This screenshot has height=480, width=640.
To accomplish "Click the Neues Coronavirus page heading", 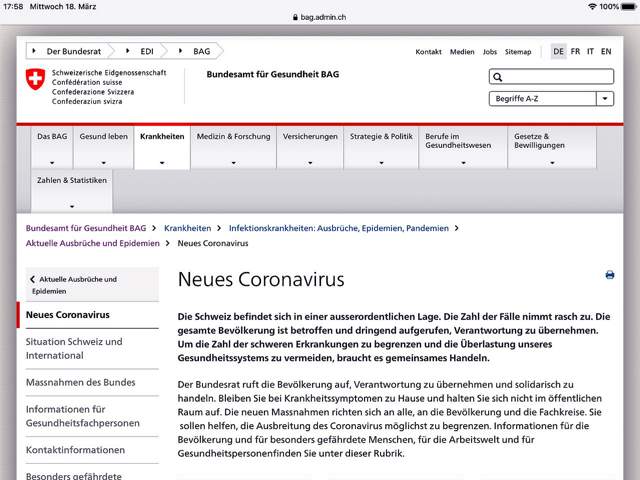I will (261, 280).
